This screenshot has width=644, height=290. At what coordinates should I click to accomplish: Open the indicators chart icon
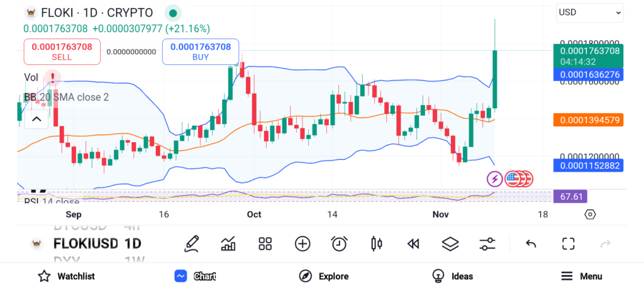228,243
